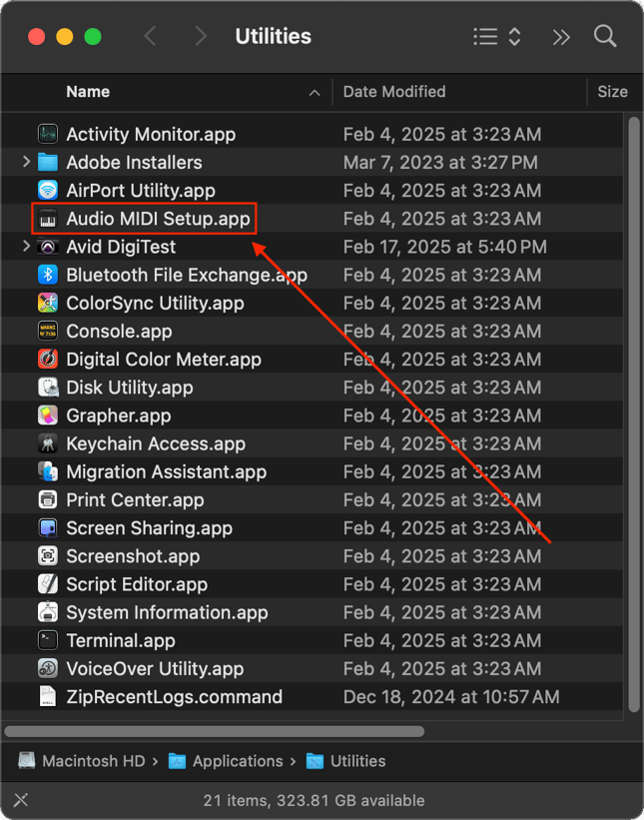The height and width of the screenshot is (820, 644).
Task: Click the Console app icon
Action: [x=48, y=332]
